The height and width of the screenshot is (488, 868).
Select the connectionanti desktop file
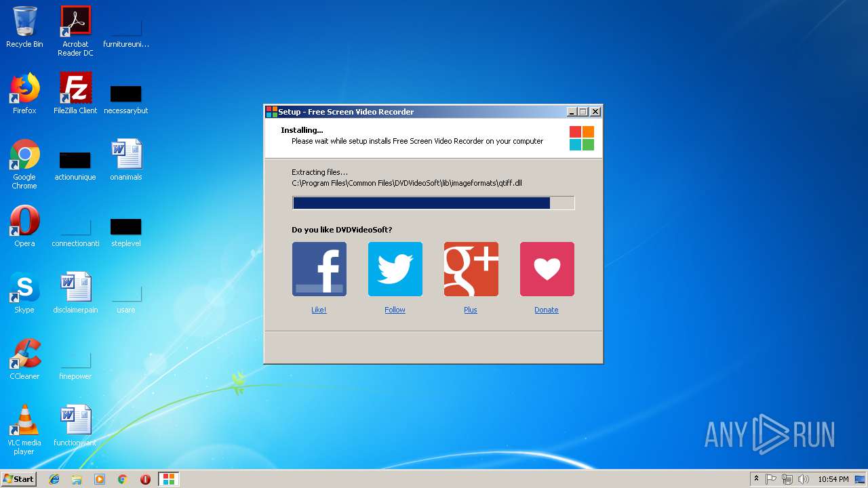click(75, 232)
